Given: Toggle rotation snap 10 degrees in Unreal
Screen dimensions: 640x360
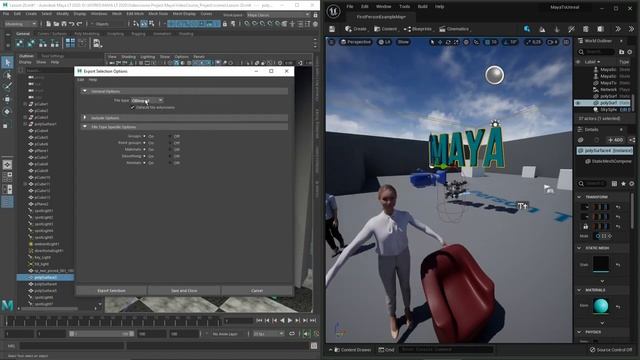Looking at the screenshot, I should coord(510,42).
